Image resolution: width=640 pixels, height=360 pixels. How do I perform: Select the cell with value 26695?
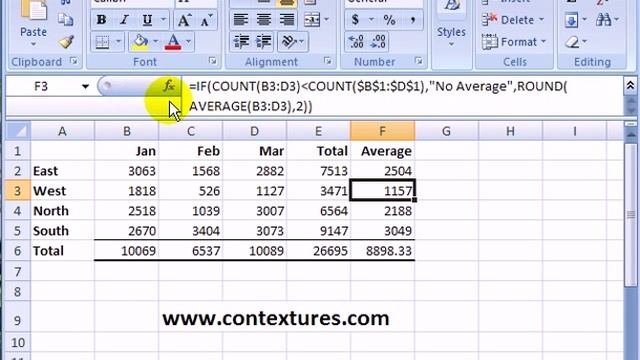tap(318, 251)
